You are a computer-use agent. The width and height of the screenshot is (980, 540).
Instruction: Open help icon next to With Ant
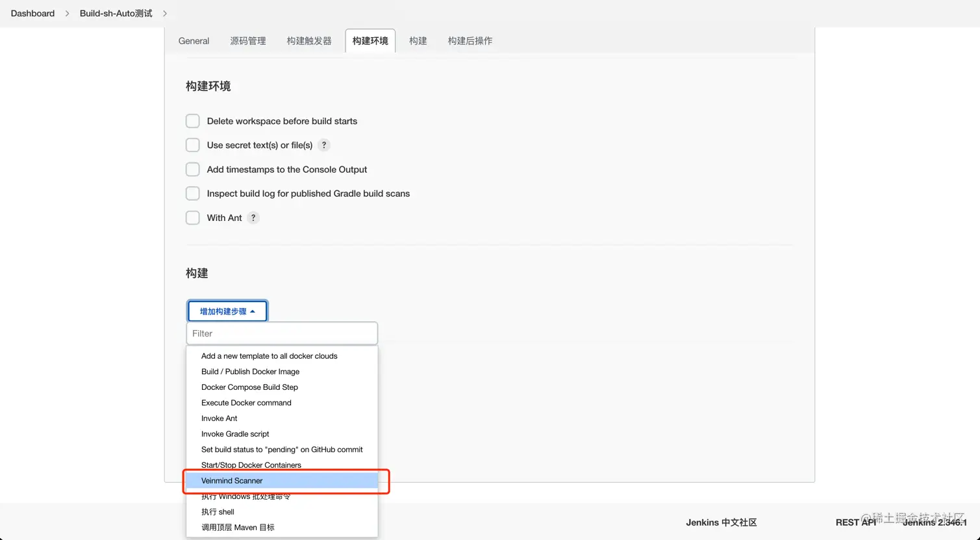click(x=253, y=218)
